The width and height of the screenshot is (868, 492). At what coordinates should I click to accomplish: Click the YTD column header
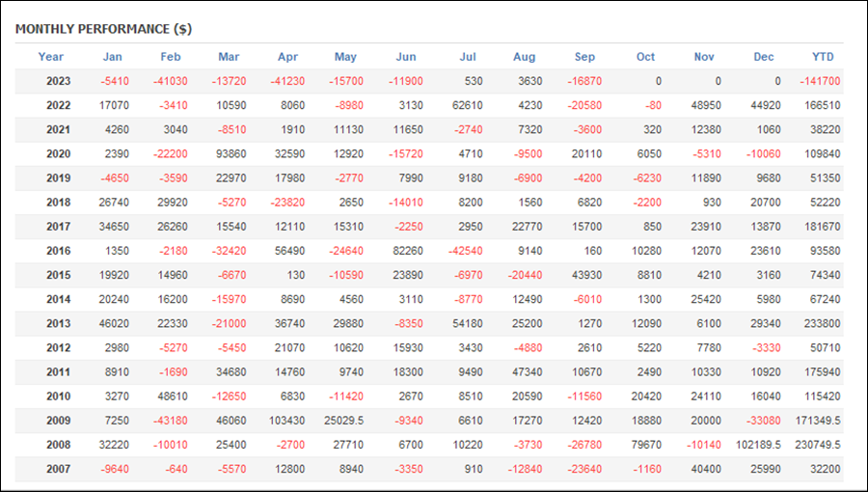point(823,57)
